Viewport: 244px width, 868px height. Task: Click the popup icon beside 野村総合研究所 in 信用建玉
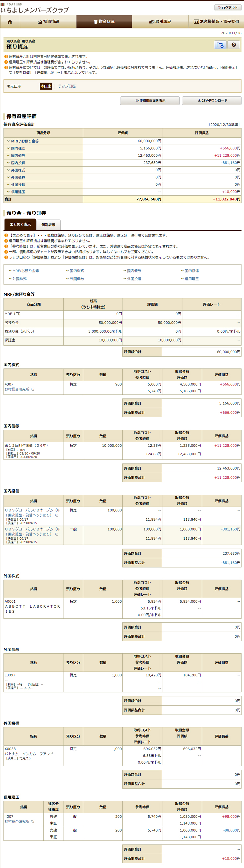pos(33,821)
